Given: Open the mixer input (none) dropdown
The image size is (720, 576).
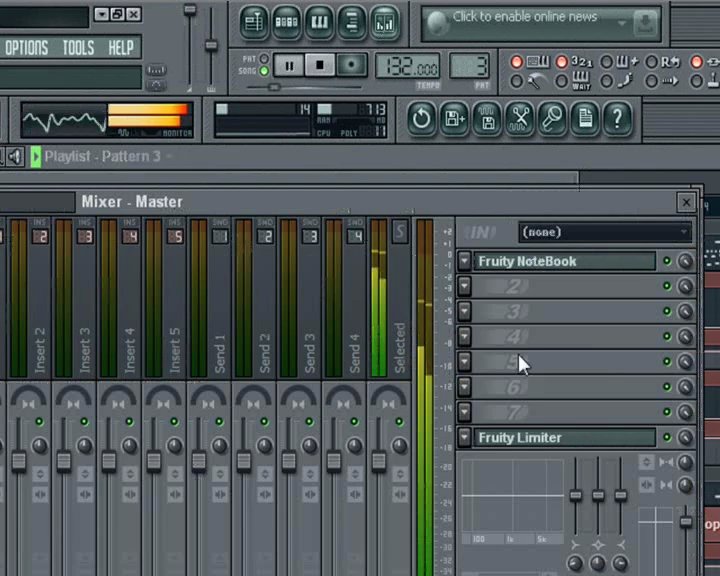Looking at the screenshot, I should pyautogui.click(x=605, y=232).
